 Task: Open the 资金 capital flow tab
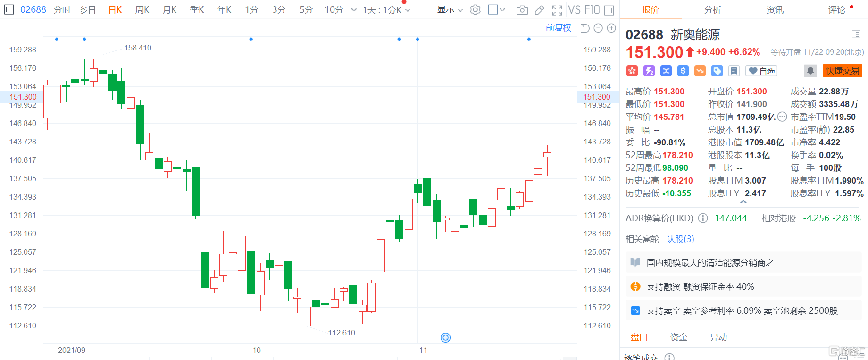tap(679, 337)
